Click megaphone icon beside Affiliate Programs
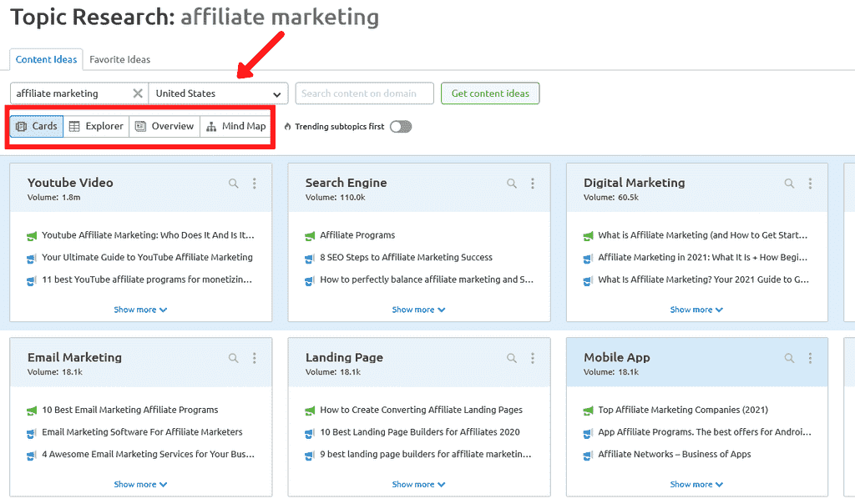Viewport: 855px width, 504px height. (310, 236)
